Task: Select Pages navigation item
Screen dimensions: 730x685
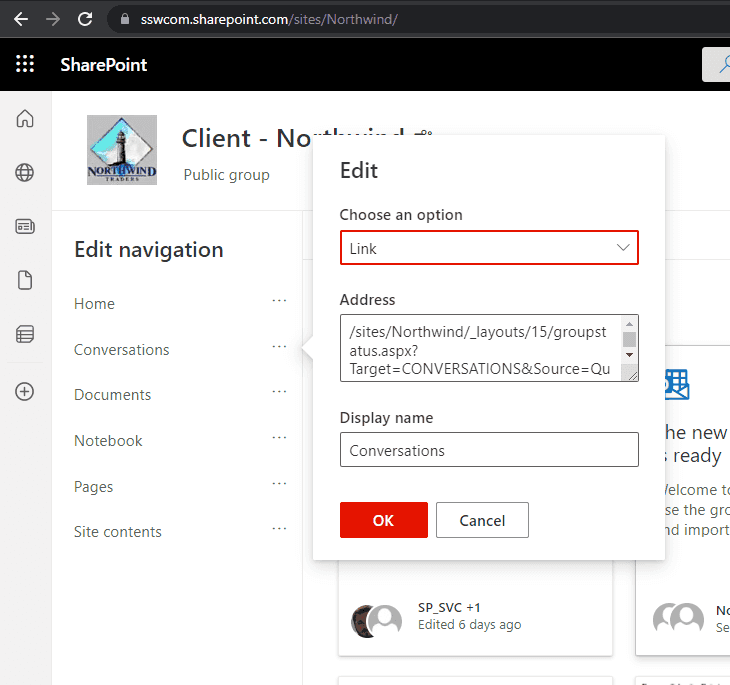Action: pos(93,487)
